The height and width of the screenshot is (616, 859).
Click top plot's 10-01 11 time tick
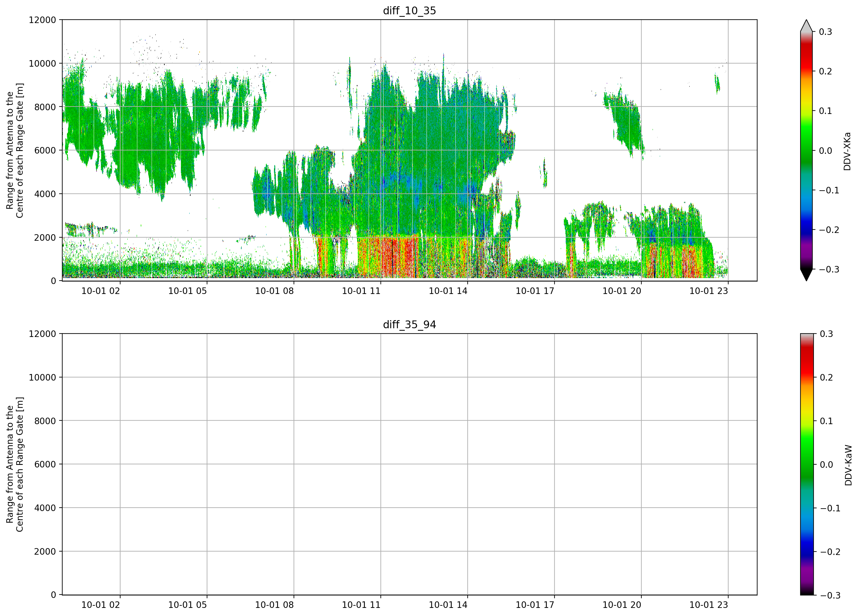(361, 291)
